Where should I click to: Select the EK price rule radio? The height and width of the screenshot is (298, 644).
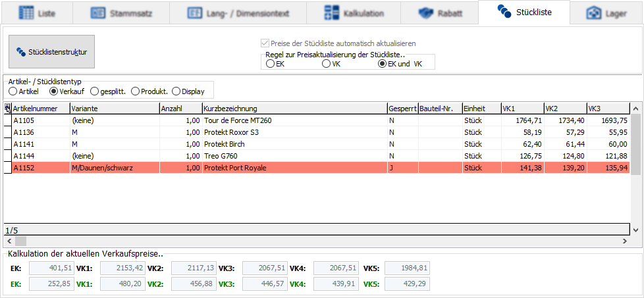pyautogui.click(x=270, y=64)
